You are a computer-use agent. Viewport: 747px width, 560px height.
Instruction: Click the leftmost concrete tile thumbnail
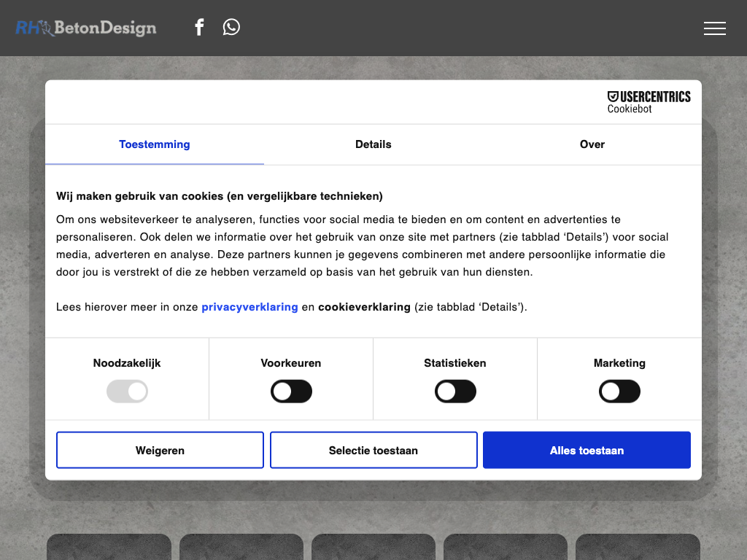click(x=109, y=547)
